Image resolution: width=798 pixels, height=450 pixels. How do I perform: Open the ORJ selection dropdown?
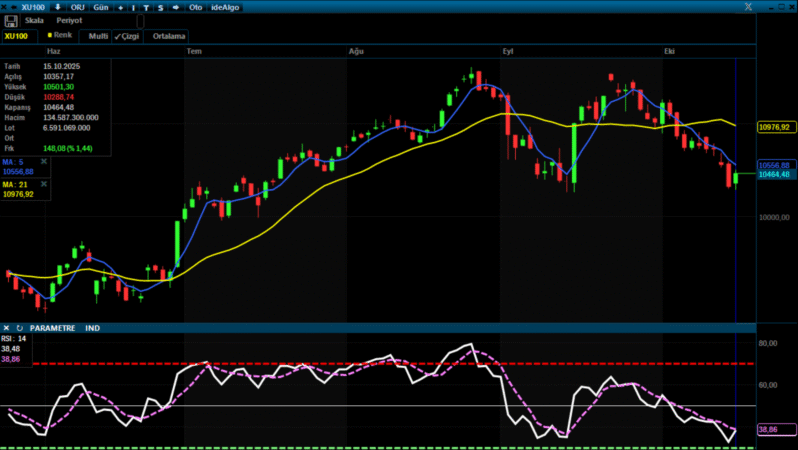tap(77, 6)
